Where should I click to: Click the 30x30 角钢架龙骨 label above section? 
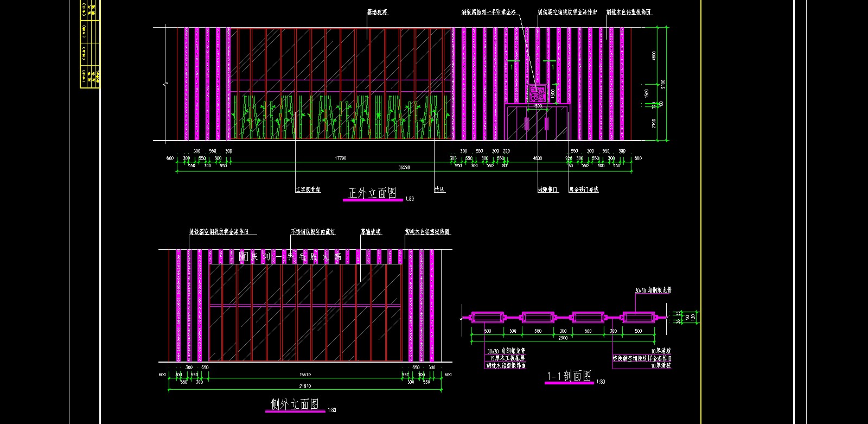(x=653, y=290)
